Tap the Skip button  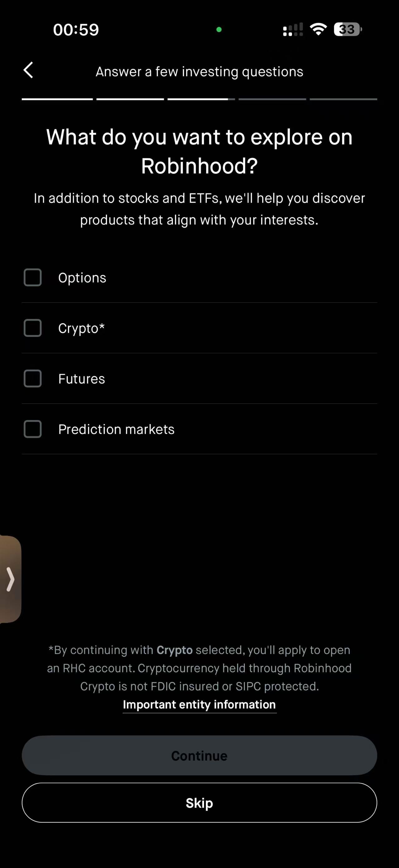[x=199, y=803]
